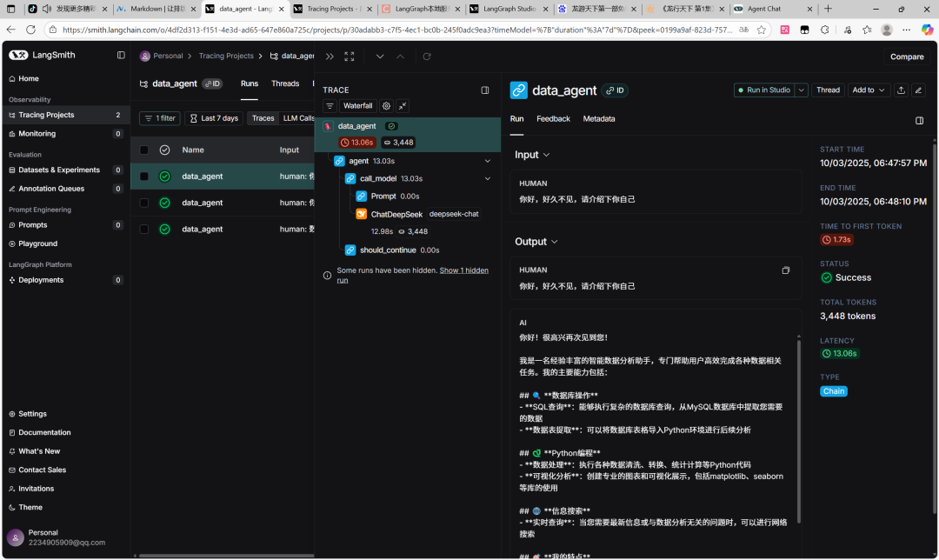
Task: Check the third data_agent row checkbox
Action: (x=144, y=230)
